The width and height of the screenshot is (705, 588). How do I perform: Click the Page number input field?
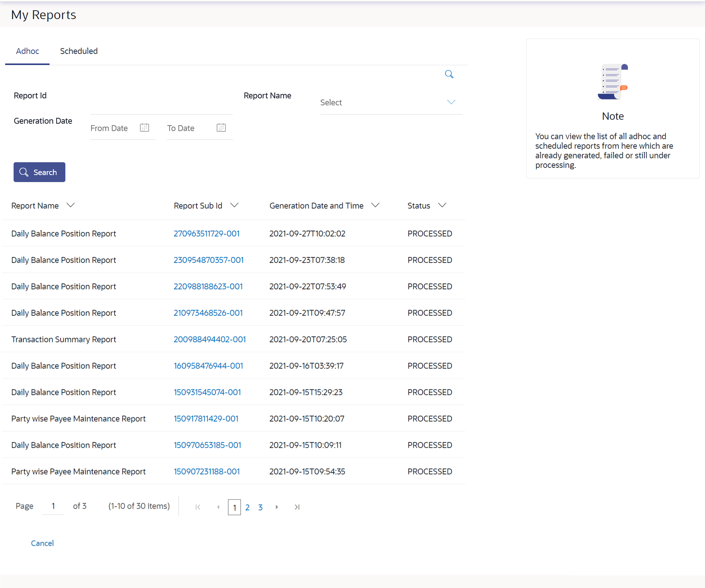coord(53,506)
